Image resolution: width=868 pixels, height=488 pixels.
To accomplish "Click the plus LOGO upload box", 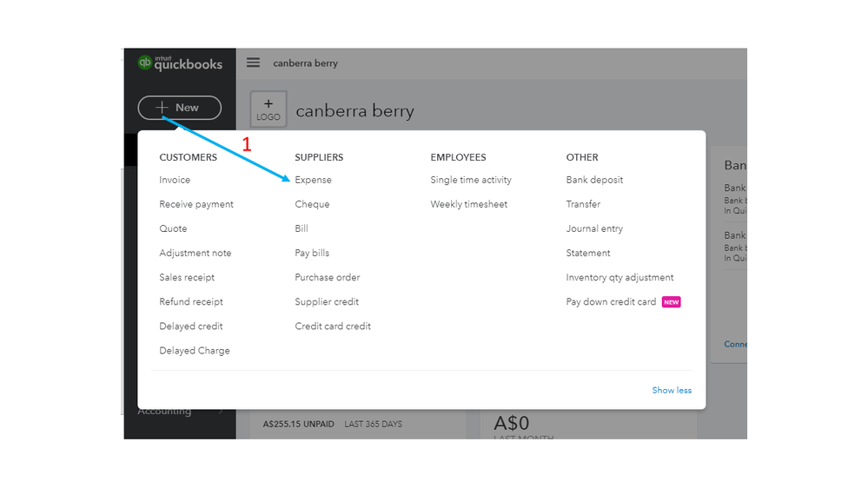I will (x=268, y=109).
